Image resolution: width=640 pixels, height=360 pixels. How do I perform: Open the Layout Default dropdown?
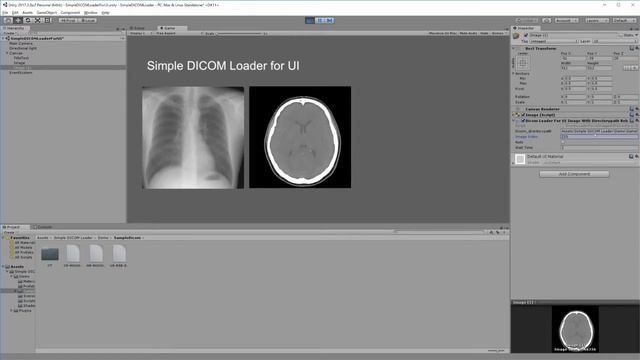(623, 20)
